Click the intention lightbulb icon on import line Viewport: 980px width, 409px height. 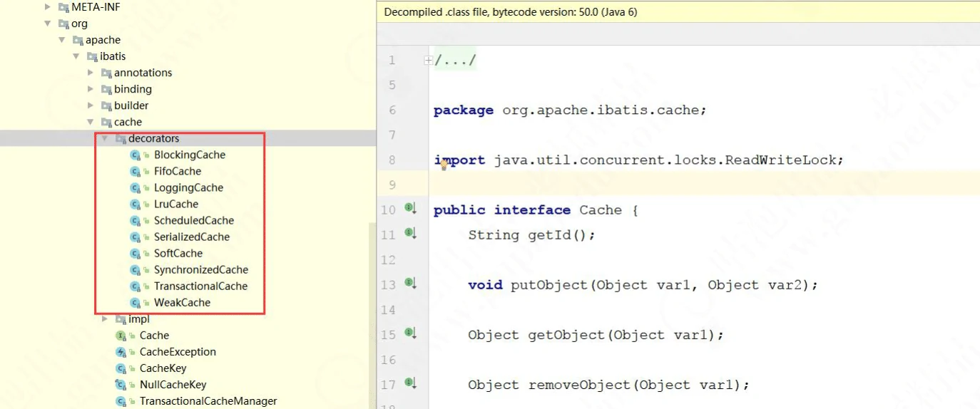[443, 165]
